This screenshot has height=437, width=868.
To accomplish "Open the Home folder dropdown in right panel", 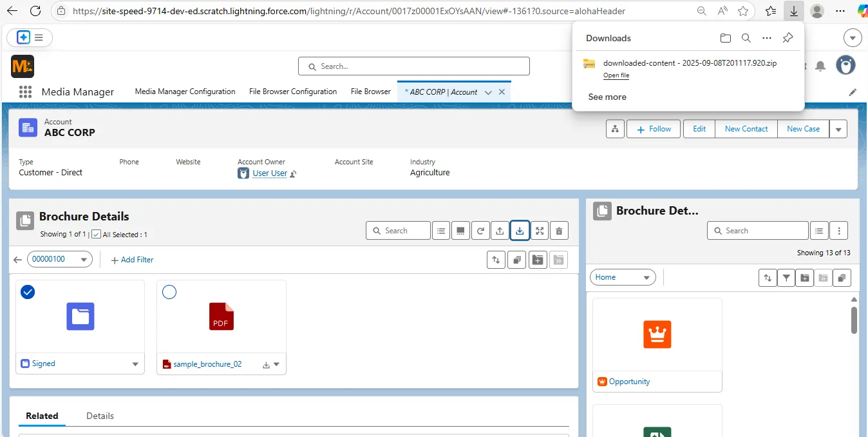I will click(623, 277).
